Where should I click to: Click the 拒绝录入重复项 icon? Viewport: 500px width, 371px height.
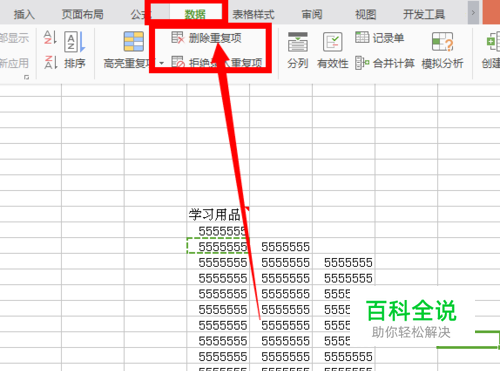click(178, 62)
